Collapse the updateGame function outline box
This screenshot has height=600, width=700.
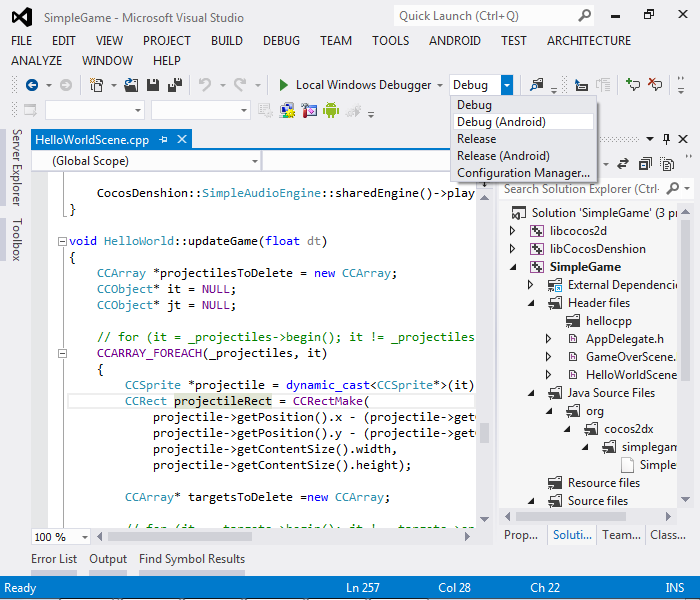point(62,242)
